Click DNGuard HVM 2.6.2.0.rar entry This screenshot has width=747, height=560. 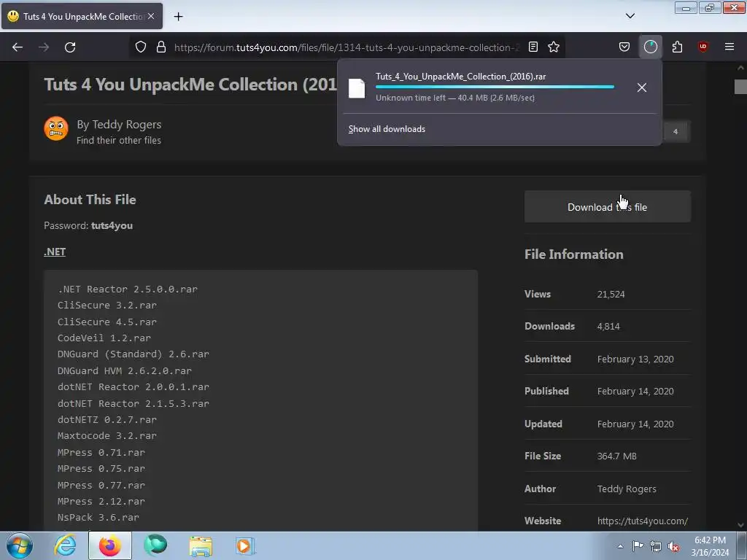coord(125,371)
